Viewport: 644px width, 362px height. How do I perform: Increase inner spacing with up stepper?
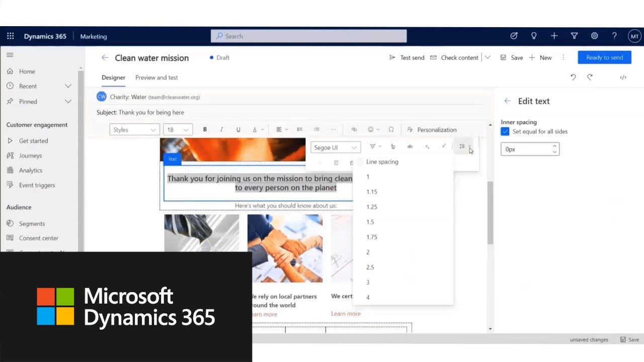554,146
